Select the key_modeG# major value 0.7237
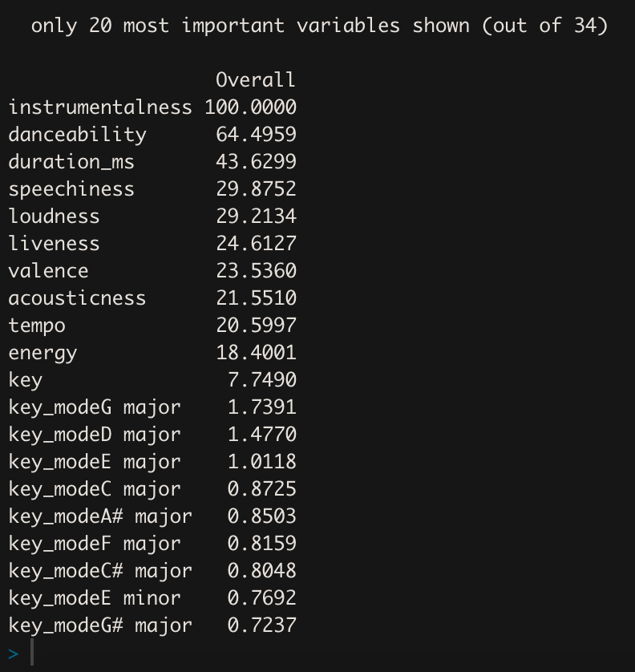Screen dimensions: 635x672 (262, 625)
